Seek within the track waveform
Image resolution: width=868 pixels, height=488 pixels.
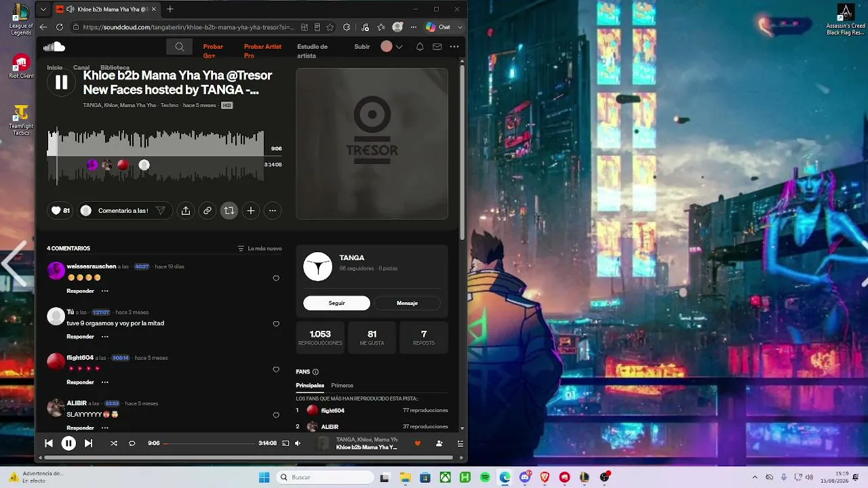tap(155, 156)
